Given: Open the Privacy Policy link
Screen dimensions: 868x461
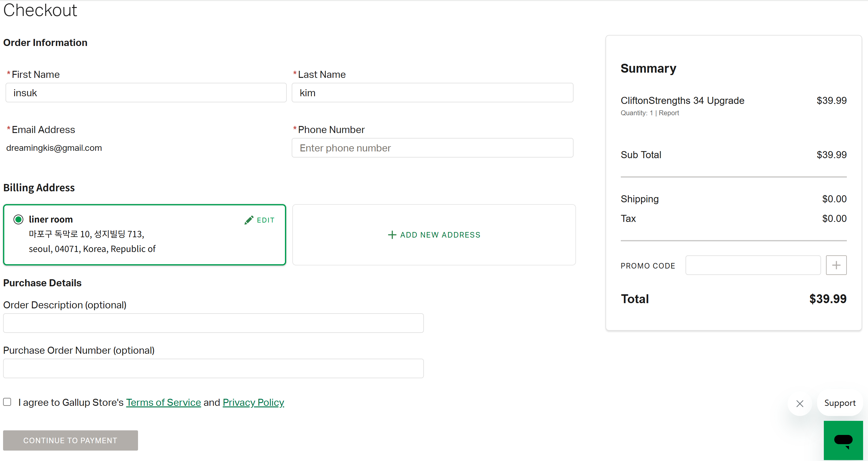Looking at the screenshot, I should [253, 402].
